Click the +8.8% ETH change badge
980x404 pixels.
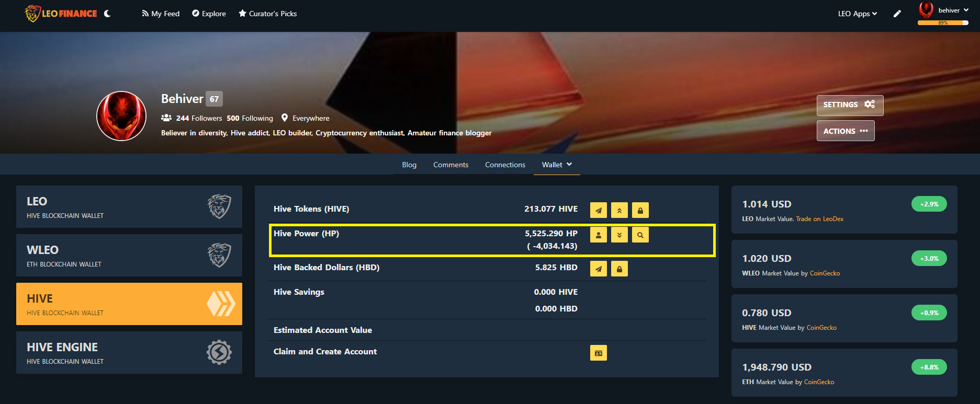click(x=929, y=367)
